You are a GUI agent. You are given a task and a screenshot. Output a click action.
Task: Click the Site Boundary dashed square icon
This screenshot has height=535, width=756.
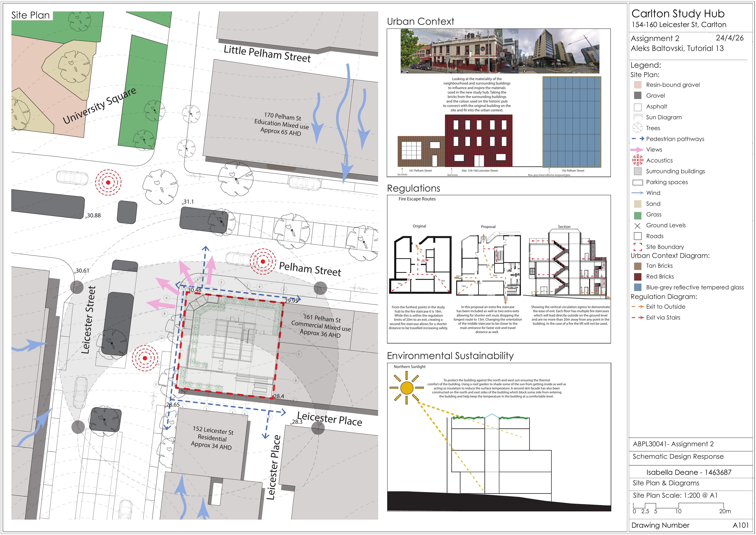(637, 247)
